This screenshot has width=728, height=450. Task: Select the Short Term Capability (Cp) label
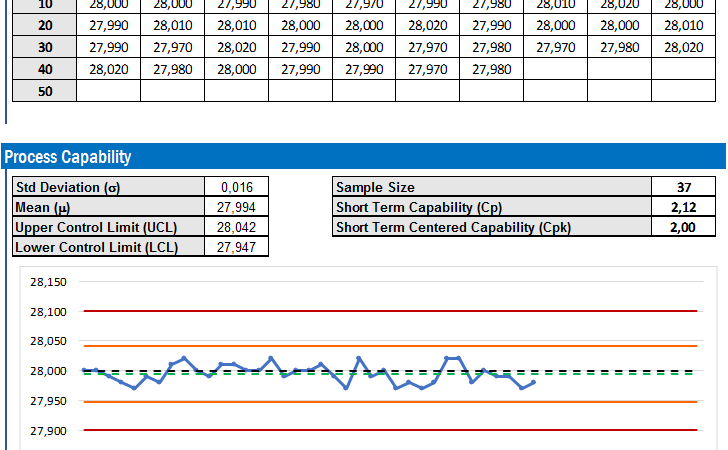(x=492, y=207)
